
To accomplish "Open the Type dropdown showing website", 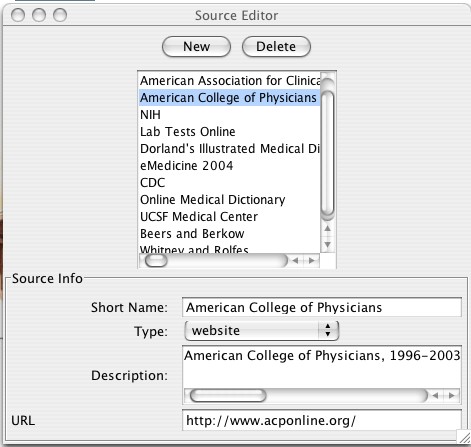I will click(262, 331).
